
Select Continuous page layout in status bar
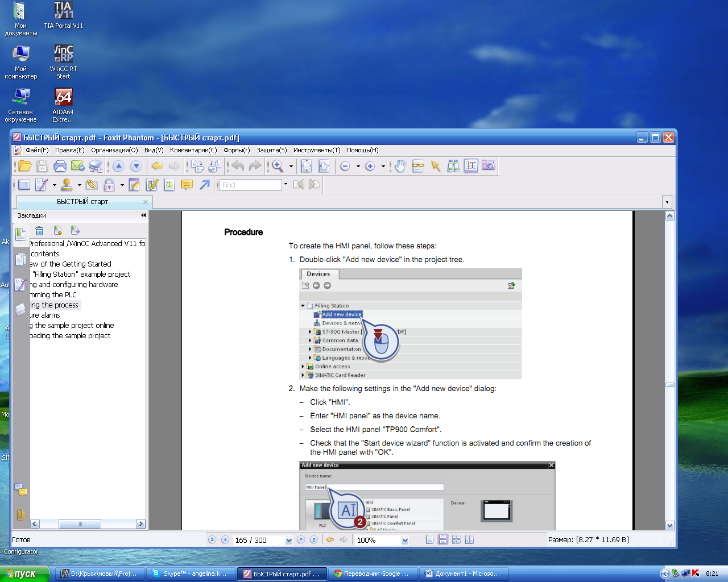(443, 540)
